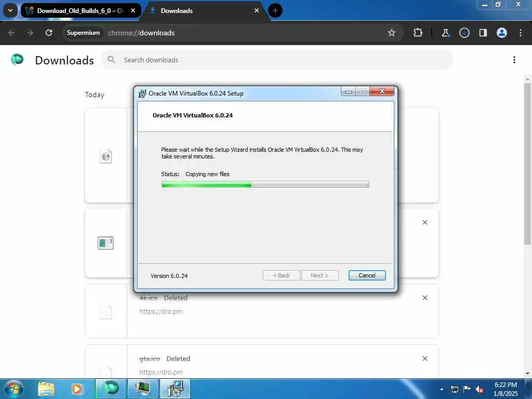532x399 pixels.
Task: Click the Deleted label next to gta.ico
Action: [x=178, y=358]
